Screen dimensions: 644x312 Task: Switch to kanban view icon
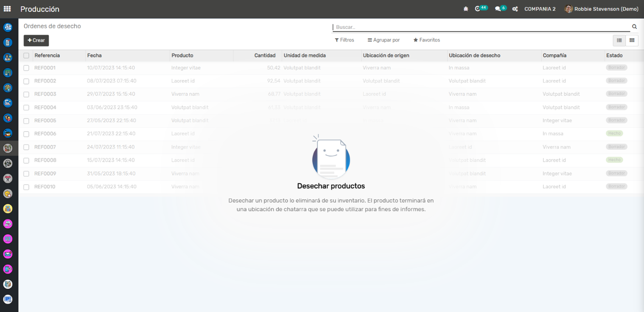pos(632,40)
